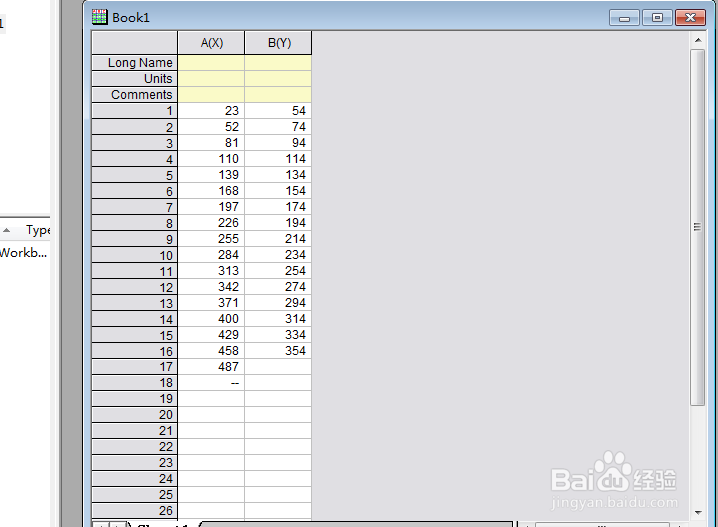Screen dimensions: 718x527
Task: Select row header 17
Action: point(135,367)
